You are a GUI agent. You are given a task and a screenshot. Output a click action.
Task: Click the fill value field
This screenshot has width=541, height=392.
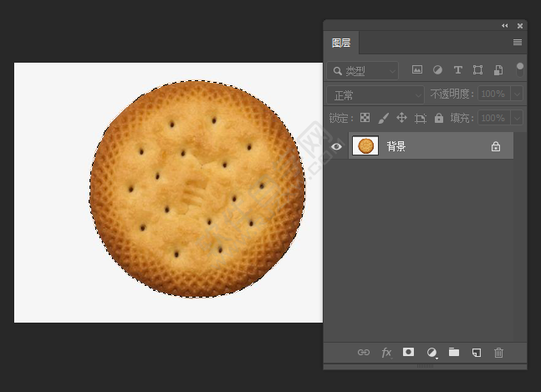click(493, 118)
